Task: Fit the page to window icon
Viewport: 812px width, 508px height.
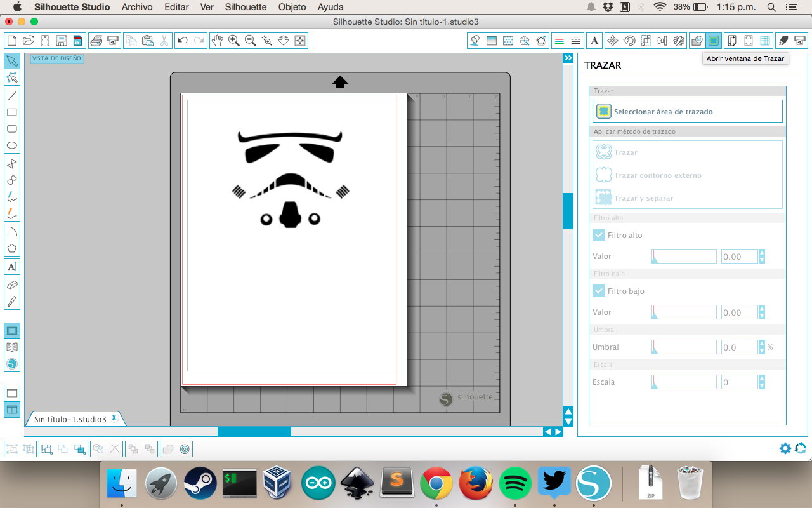Action: 300,41
